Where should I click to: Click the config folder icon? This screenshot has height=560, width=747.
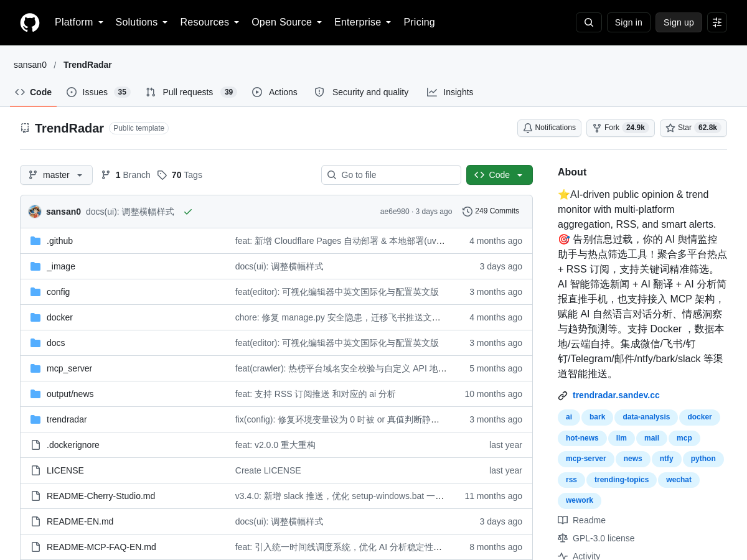35,292
